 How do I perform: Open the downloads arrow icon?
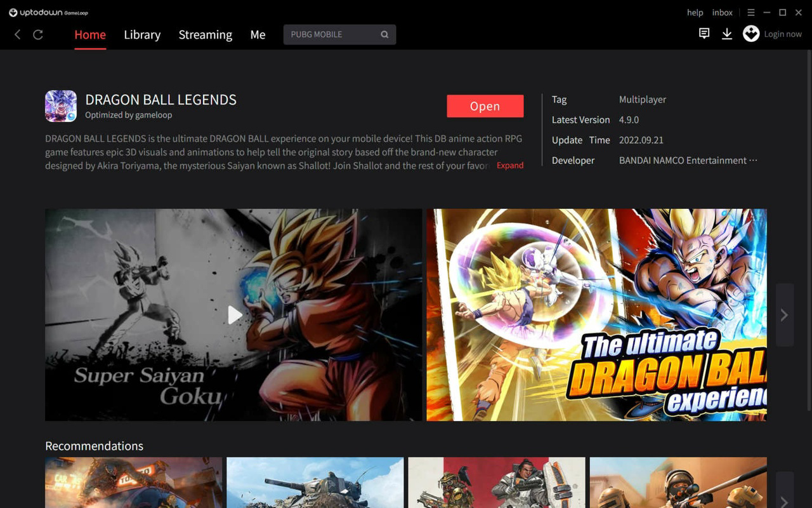(727, 34)
